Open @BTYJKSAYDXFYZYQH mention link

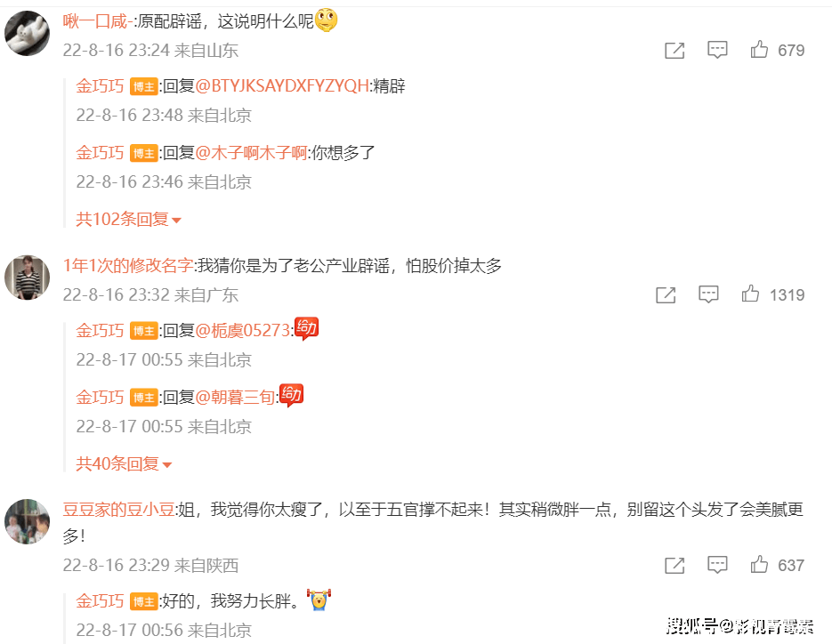[x=282, y=85]
